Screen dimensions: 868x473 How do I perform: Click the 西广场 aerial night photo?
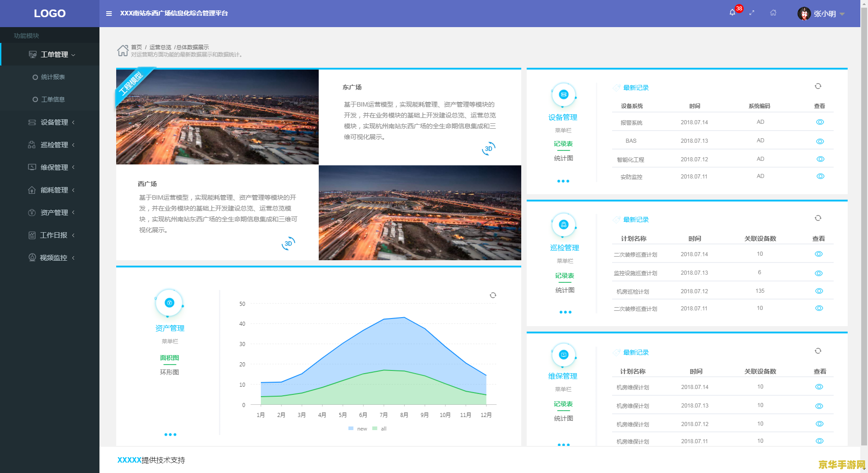420,213
